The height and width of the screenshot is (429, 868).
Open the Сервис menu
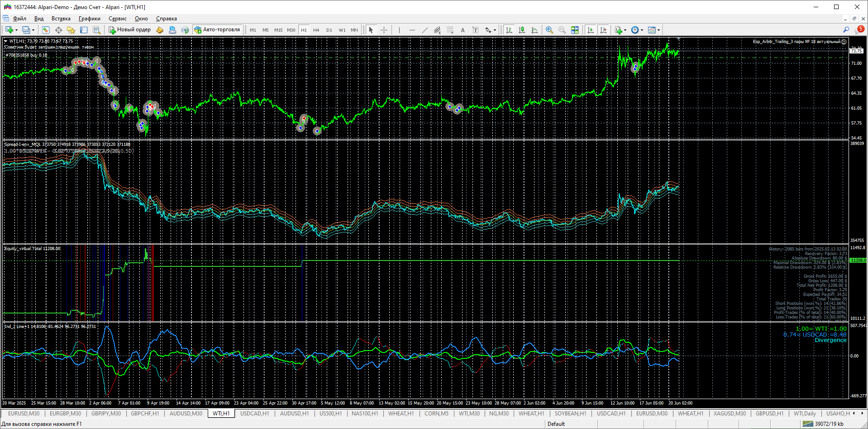click(x=117, y=19)
